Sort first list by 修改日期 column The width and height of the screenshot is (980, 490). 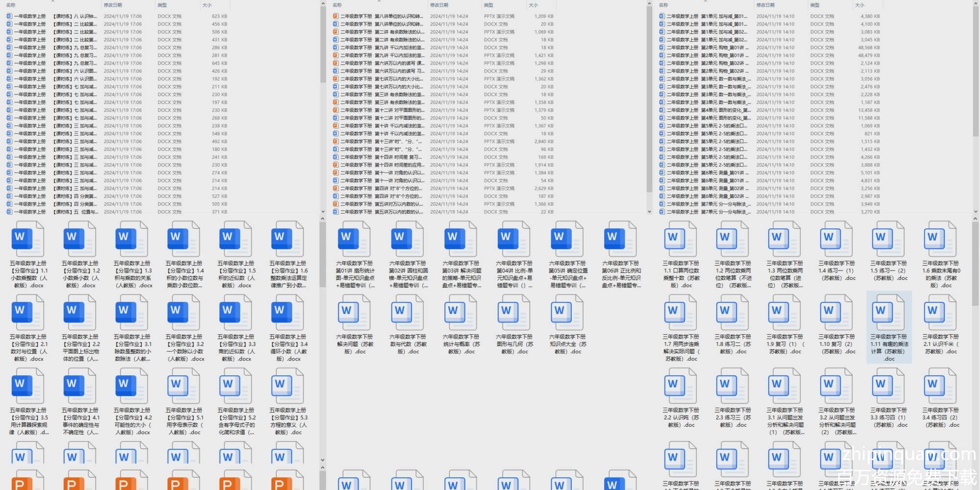(x=113, y=5)
